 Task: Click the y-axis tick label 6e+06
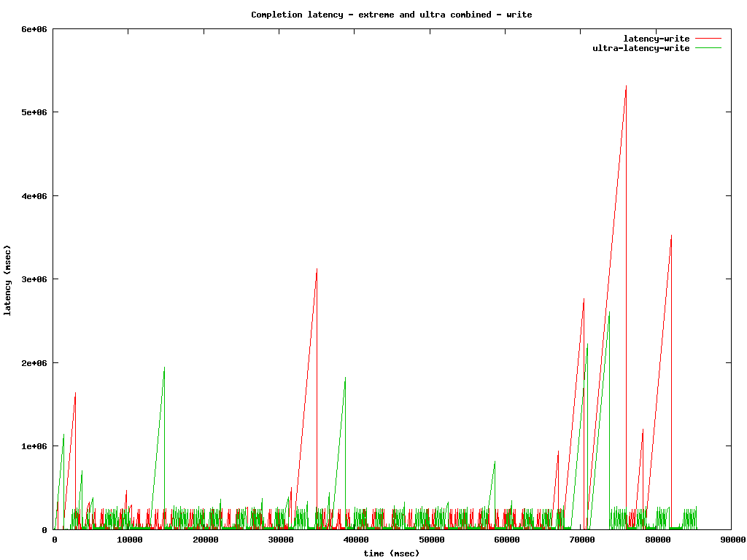coord(34,29)
